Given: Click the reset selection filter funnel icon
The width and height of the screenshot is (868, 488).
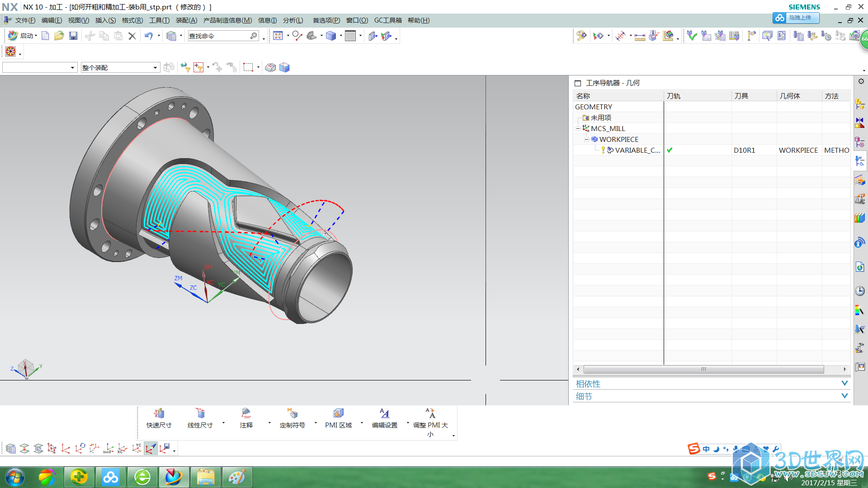Looking at the screenshot, I should (x=185, y=68).
